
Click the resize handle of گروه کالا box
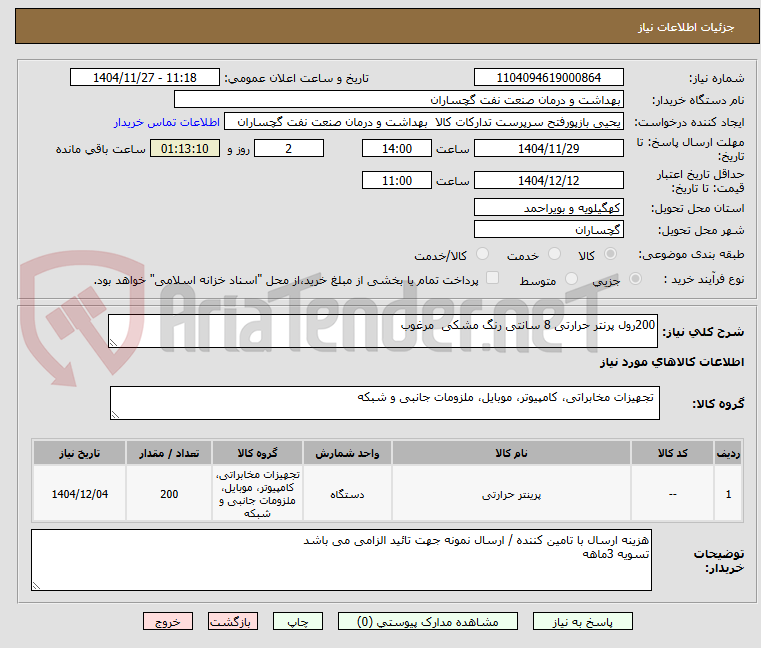115,415
